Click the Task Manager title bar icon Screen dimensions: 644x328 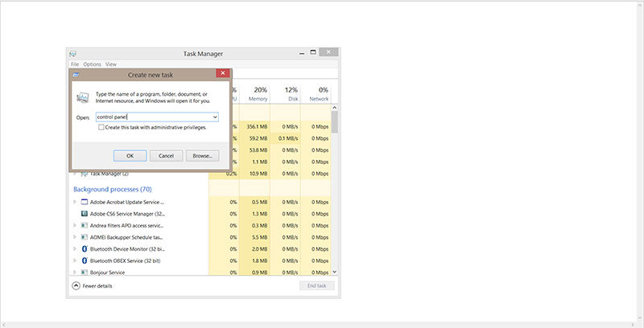pos(72,54)
